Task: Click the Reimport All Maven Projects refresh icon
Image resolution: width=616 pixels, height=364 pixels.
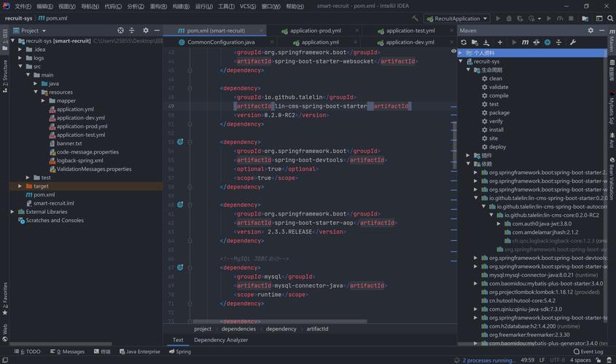Action: (464, 42)
